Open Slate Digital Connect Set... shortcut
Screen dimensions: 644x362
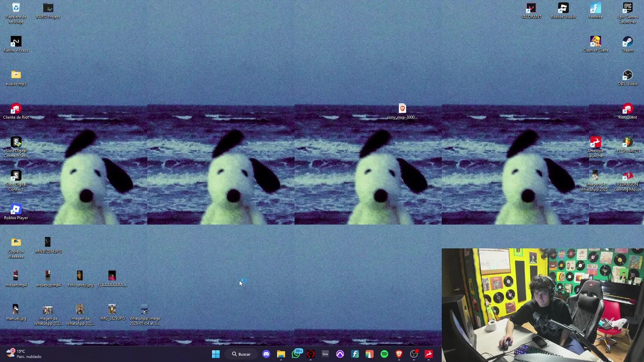click(16, 147)
